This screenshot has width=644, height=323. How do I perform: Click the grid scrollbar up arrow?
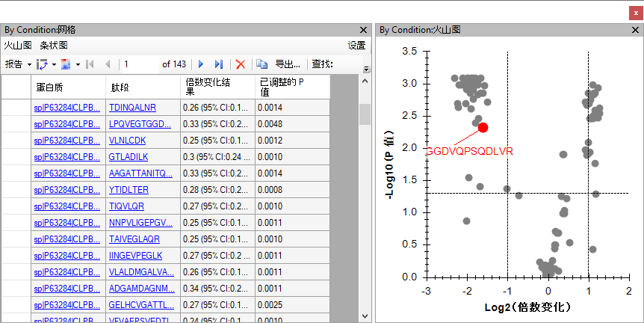click(365, 81)
